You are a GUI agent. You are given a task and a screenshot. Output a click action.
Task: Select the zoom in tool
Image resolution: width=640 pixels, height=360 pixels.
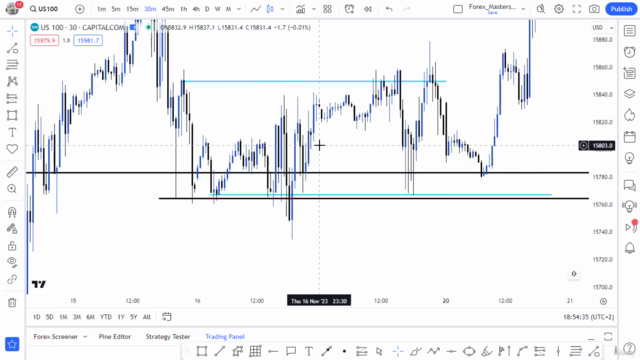12,189
